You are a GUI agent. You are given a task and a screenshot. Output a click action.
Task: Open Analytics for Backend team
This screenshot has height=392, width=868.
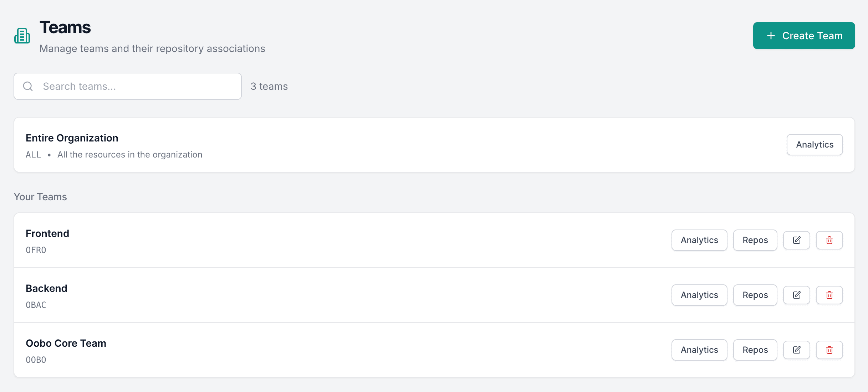click(x=699, y=295)
